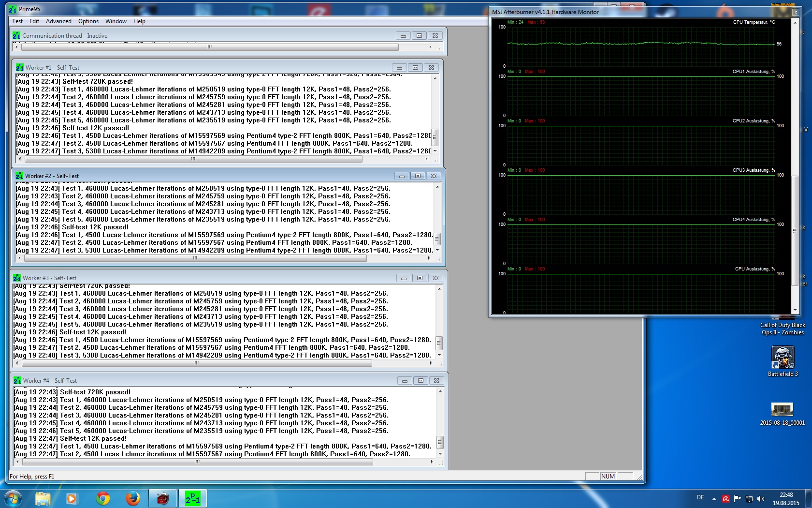Open Action Center flag tray icon
This screenshot has width=812, height=508.
click(738, 499)
